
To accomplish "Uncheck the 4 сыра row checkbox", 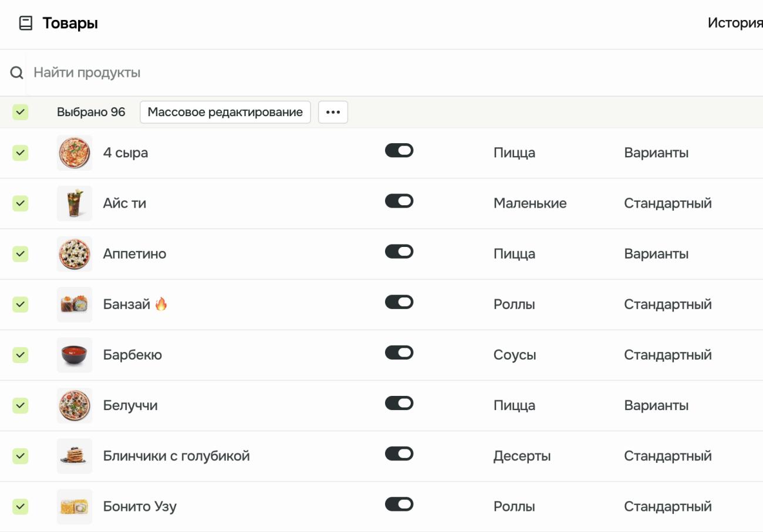I will tap(21, 153).
